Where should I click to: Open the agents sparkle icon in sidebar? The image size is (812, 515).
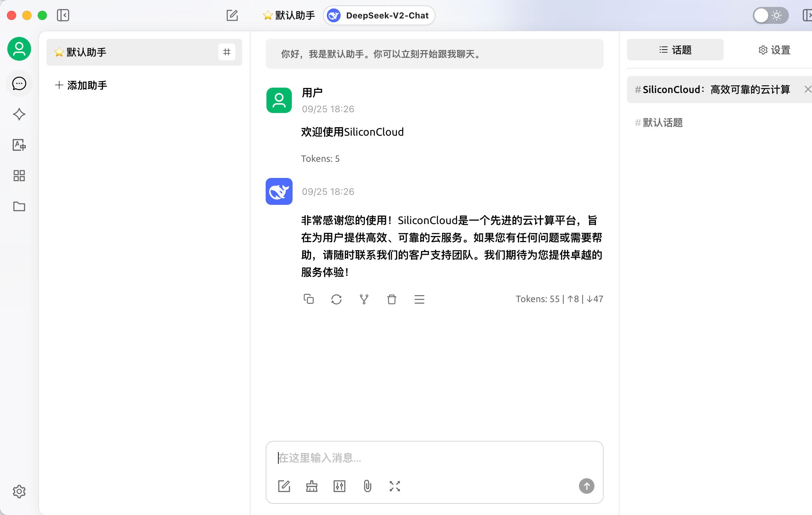(19, 114)
